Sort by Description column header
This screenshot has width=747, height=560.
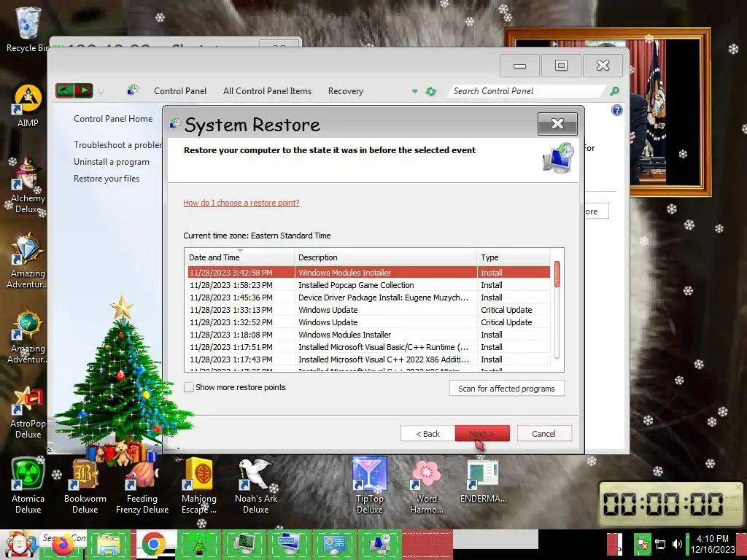click(386, 257)
